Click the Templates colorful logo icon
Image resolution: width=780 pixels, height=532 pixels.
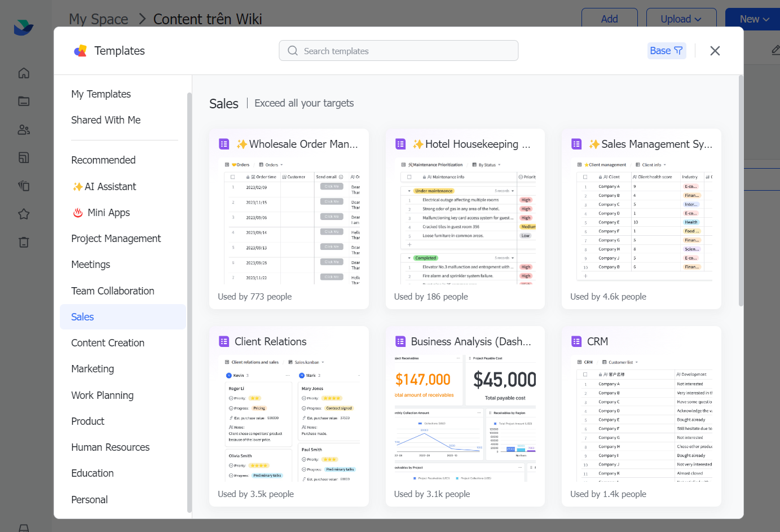point(81,51)
